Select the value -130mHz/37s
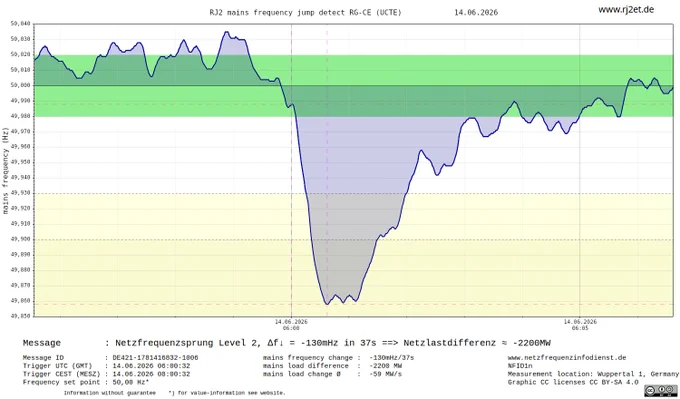 click(x=392, y=358)
